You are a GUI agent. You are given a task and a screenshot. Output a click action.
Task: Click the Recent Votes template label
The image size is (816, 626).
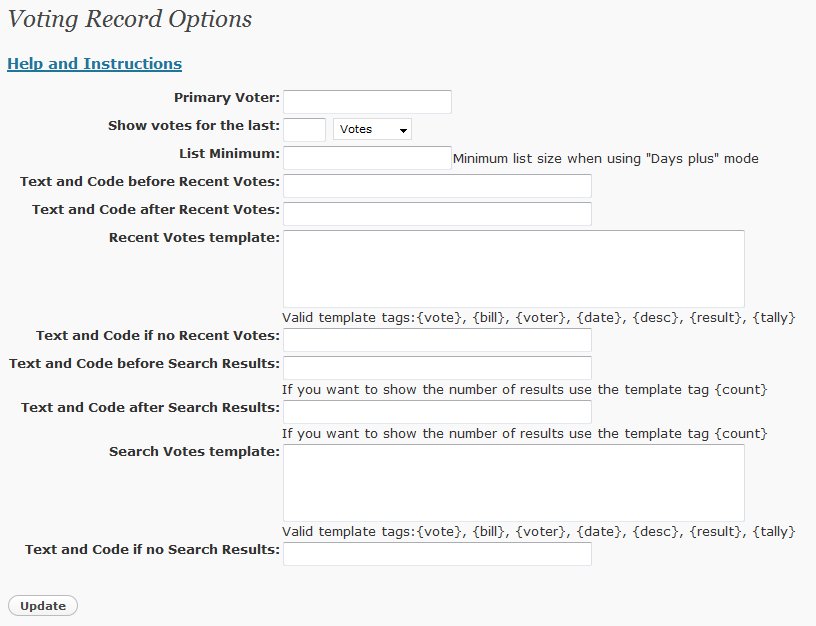pos(194,237)
